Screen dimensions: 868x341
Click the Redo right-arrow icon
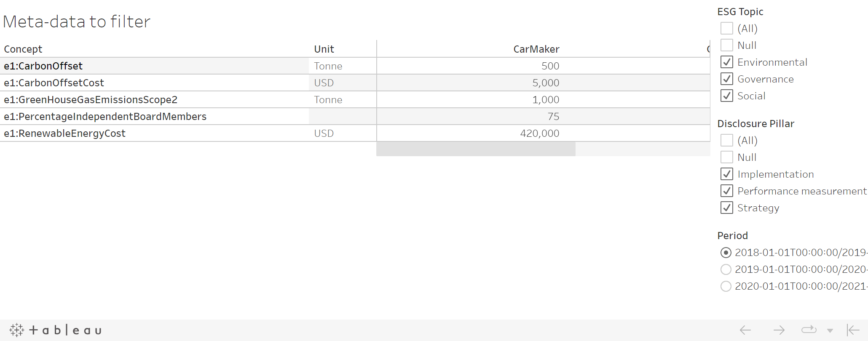(x=779, y=330)
